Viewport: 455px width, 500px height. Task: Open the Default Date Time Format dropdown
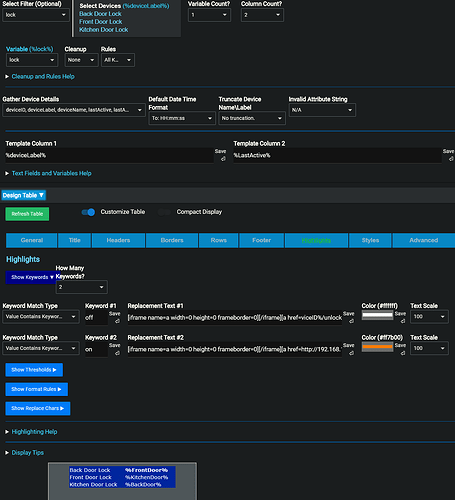coord(182,118)
